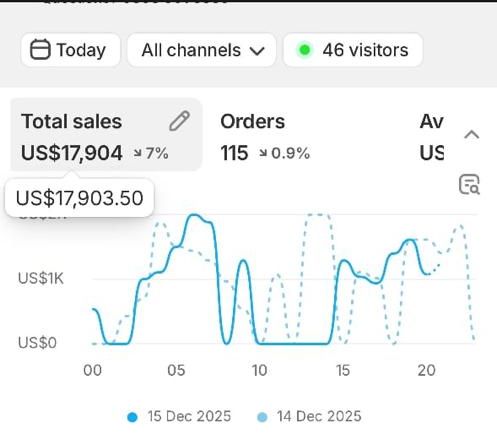This screenshot has height=440, width=497.
Task: Toggle the 14 Dec 2025 legend series
Action: 309,417
